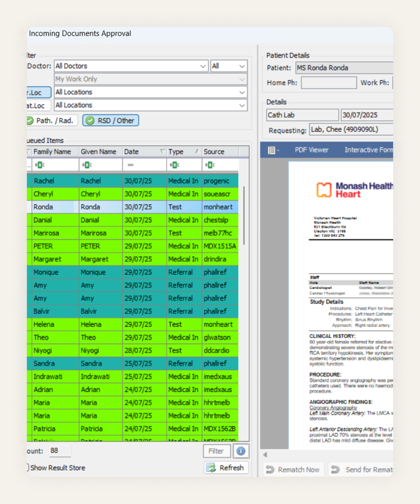Select Balvir in the Given Name column
Screen dimensions: 420x504
pyautogui.click(x=101, y=311)
